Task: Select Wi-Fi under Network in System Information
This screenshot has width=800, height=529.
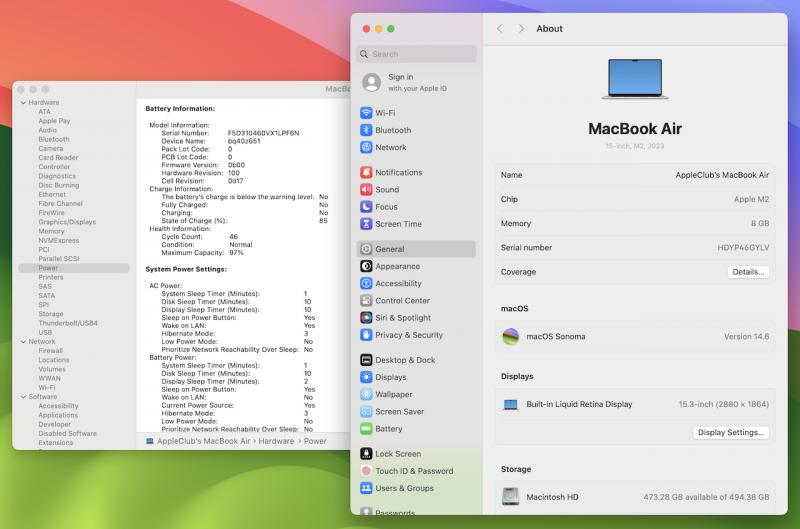Action: 46,388
